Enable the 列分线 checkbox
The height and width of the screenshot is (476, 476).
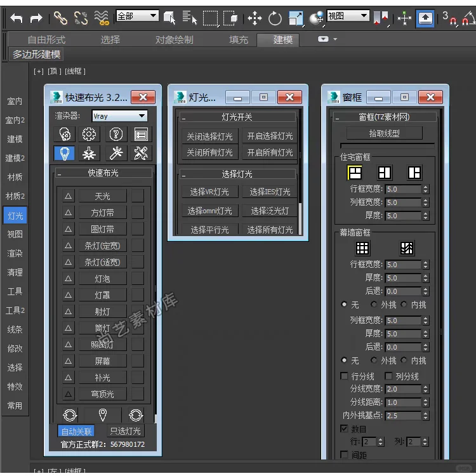pyautogui.click(x=388, y=376)
